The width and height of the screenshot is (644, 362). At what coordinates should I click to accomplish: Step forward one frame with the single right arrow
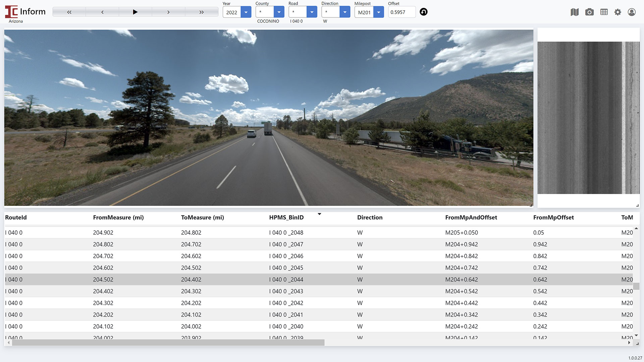pyautogui.click(x=168, y=12)
